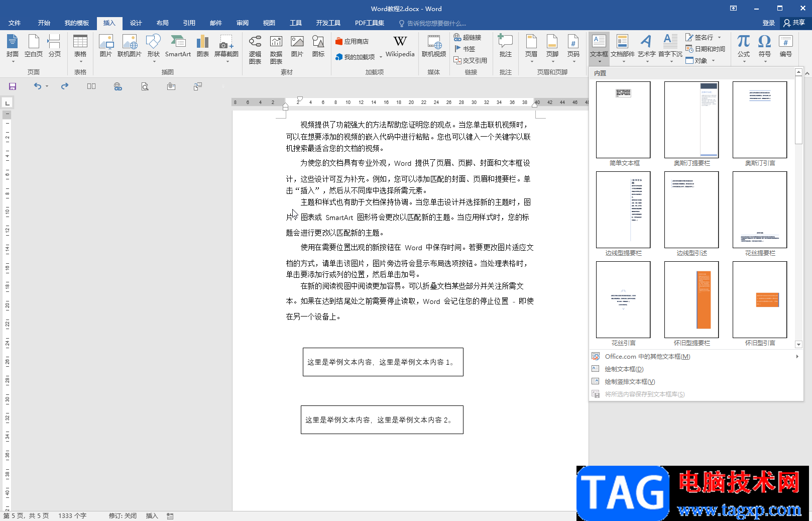
Task: Switch to the PDF工具集 tab
Action: point(370,23)
